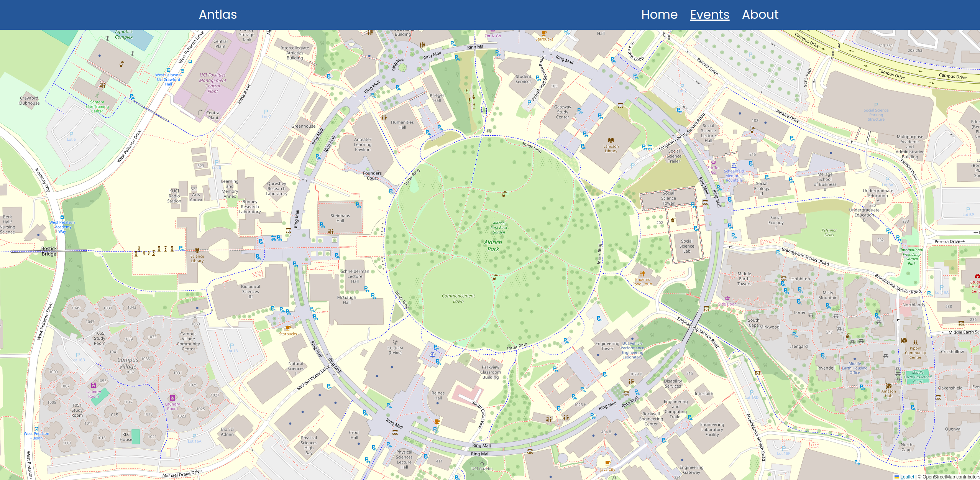Click the Lot 6 parking symbol
This screenshot has width=980, height=480.
(71, 135)
